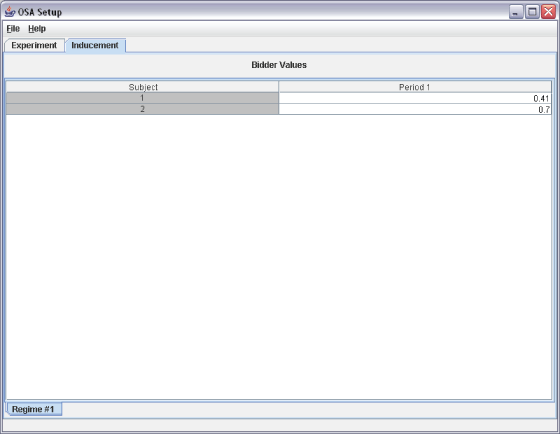The width and height of the screenshot is (560, 434).
Task: Select the Inducement tab
Action: [95, 45]
